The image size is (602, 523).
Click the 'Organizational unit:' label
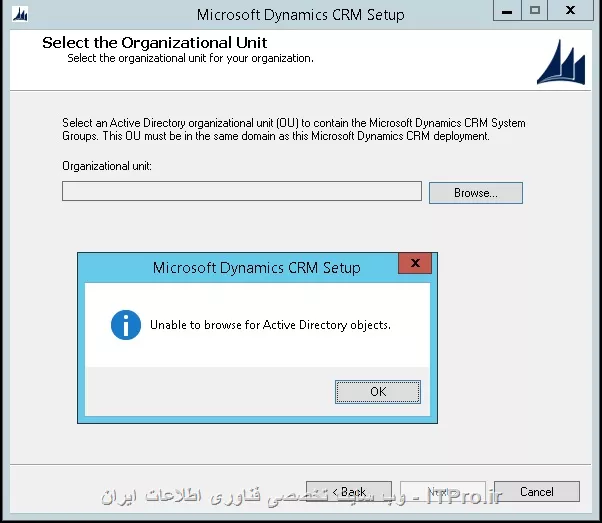pyautogui.click(x=107, y=166)
